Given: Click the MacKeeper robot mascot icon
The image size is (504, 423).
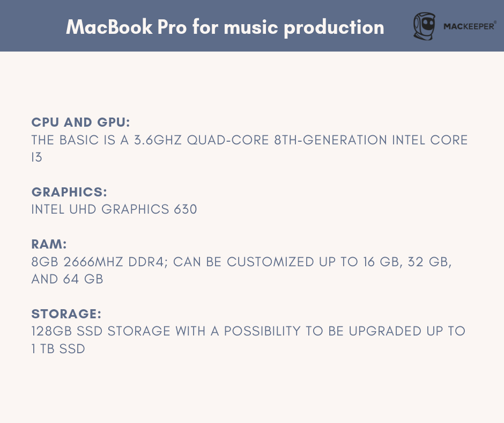Looking at the screenshot, I should (x=424, y=26).
